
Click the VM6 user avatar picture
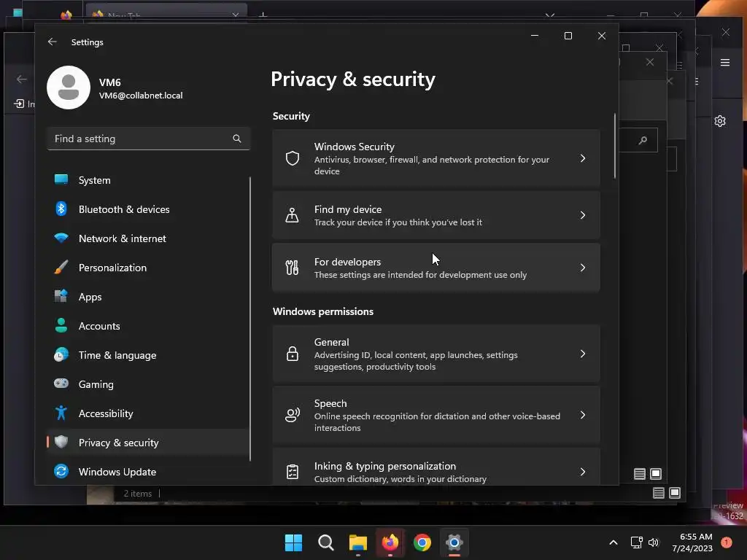point(69,87)
